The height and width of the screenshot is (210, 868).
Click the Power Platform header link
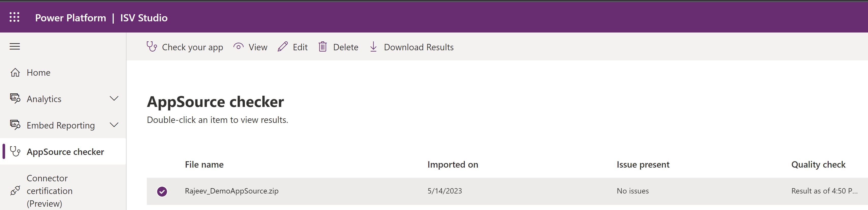[x=70, y=18]
